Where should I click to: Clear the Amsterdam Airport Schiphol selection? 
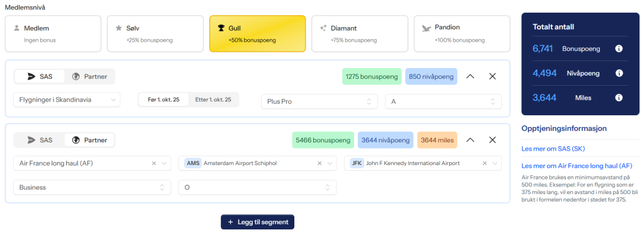pyautogui.click(x=319, y=163)
